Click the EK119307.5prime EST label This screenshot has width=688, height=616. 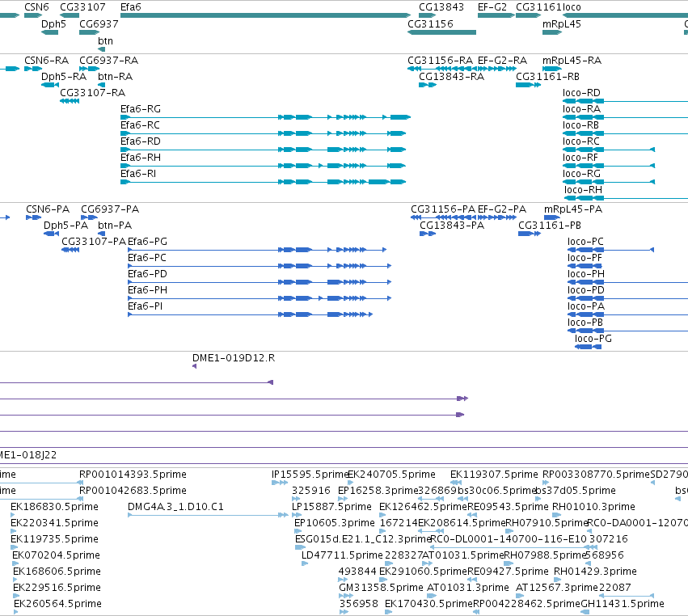pos(494,475)
